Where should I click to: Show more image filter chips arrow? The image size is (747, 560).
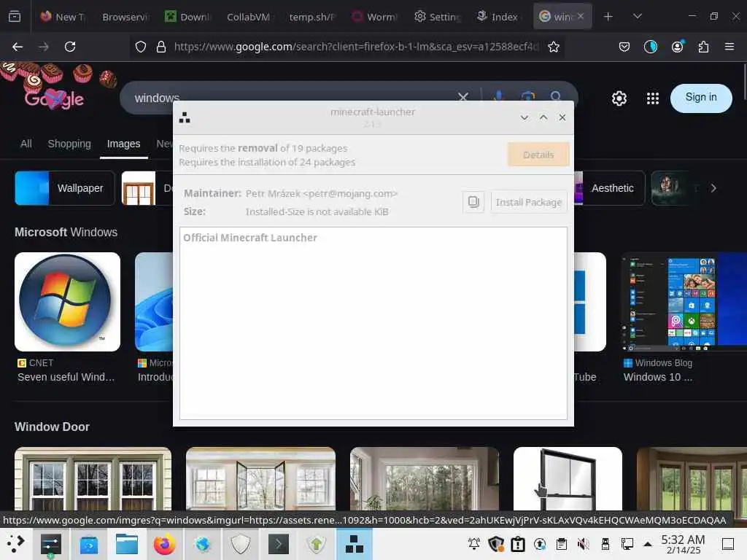[x=713, y=188]
